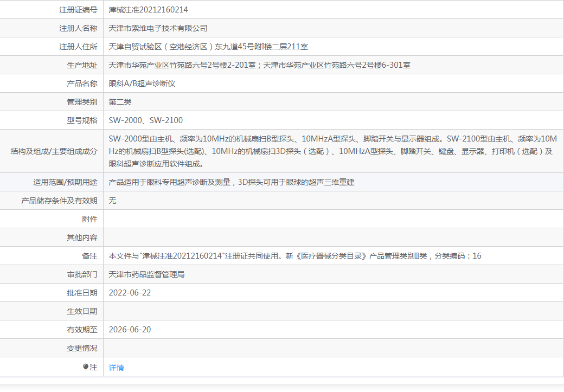This screenshot has width=564, height=392.
Task: Click registrant address with 东九道45号
Action: [208, 47]
